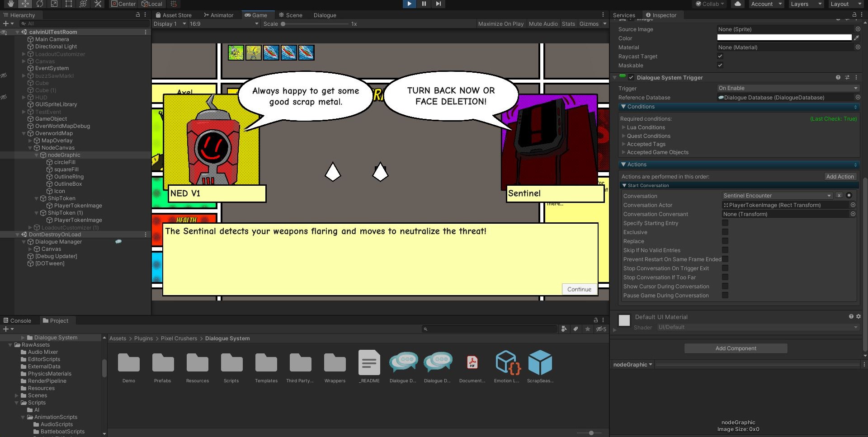Switch to the Services tab
868x437 pixels.
[624, 15]
